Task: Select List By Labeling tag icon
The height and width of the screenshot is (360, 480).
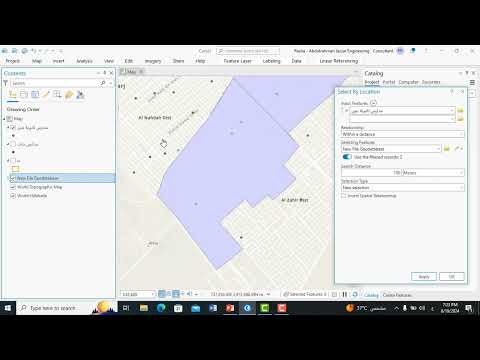Action: click(69, 95)
